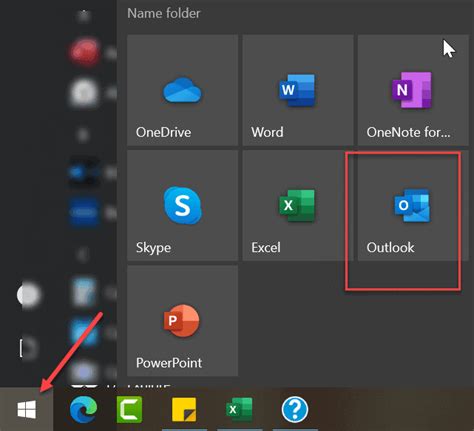Open Microsoft Edge from the taskbar
The width and height of the screenshot is (474, 431).
83,409
